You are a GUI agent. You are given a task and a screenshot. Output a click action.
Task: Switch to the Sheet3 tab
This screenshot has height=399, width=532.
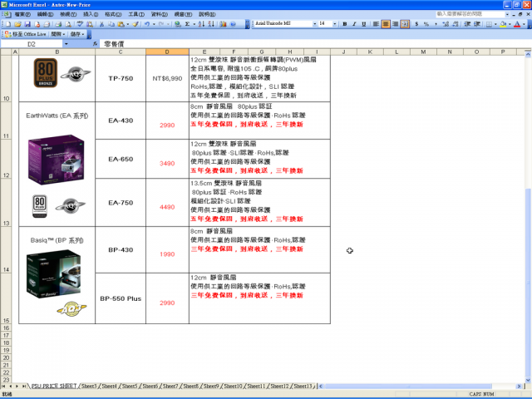click(x=89, y=386)
